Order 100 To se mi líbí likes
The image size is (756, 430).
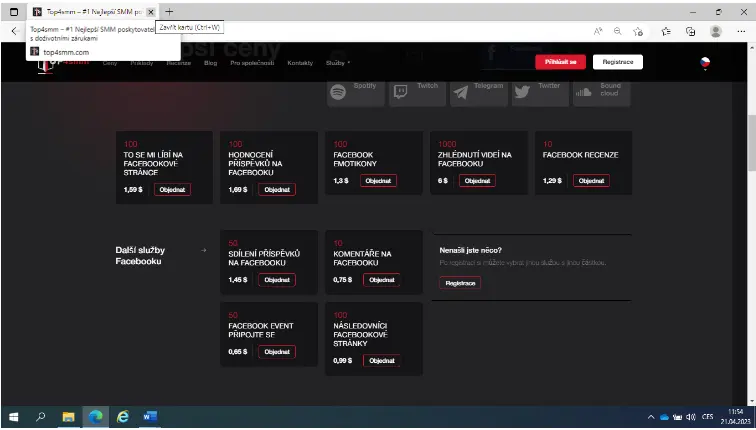[x=172, y=190]
